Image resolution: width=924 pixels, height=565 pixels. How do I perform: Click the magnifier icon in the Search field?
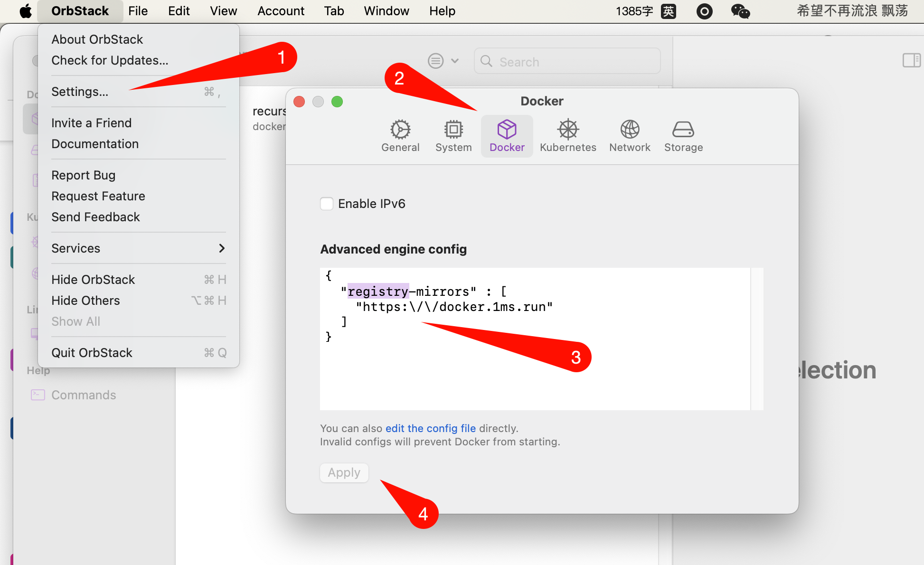pyautogui.click(x=486, y=61)
